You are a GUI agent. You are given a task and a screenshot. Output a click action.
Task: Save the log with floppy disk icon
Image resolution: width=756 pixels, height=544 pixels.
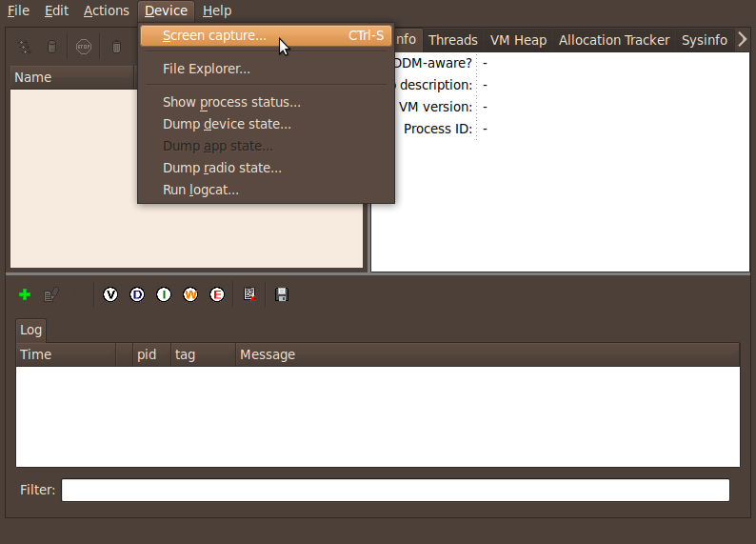282,294
